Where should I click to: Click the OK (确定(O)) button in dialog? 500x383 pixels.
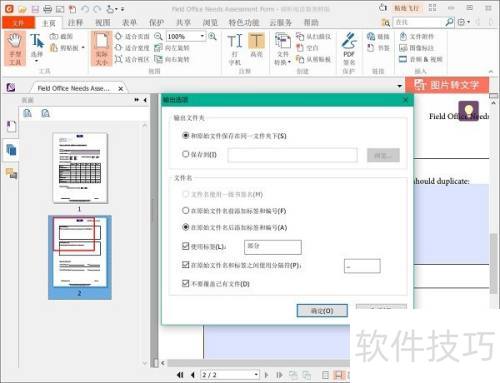click(x=322, y=311)
